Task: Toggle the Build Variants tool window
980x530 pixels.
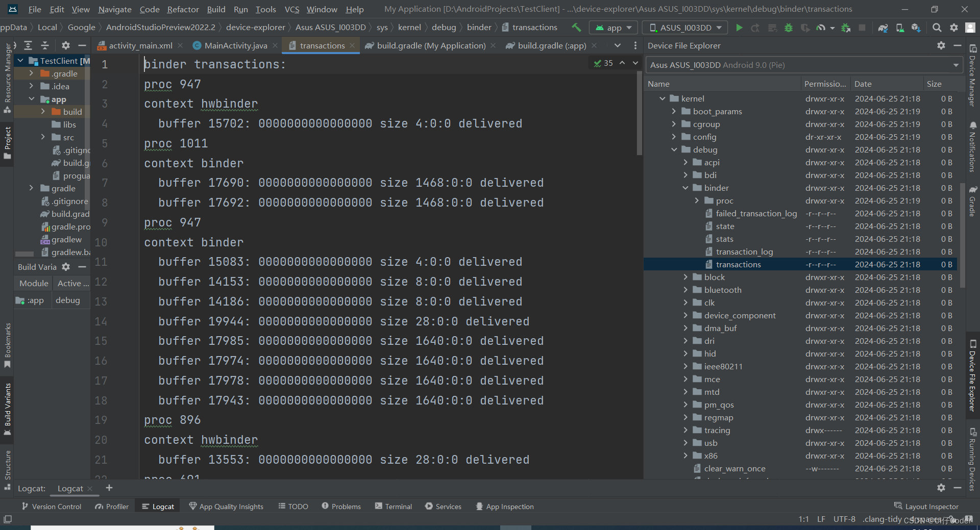Action: click(7, 409)
